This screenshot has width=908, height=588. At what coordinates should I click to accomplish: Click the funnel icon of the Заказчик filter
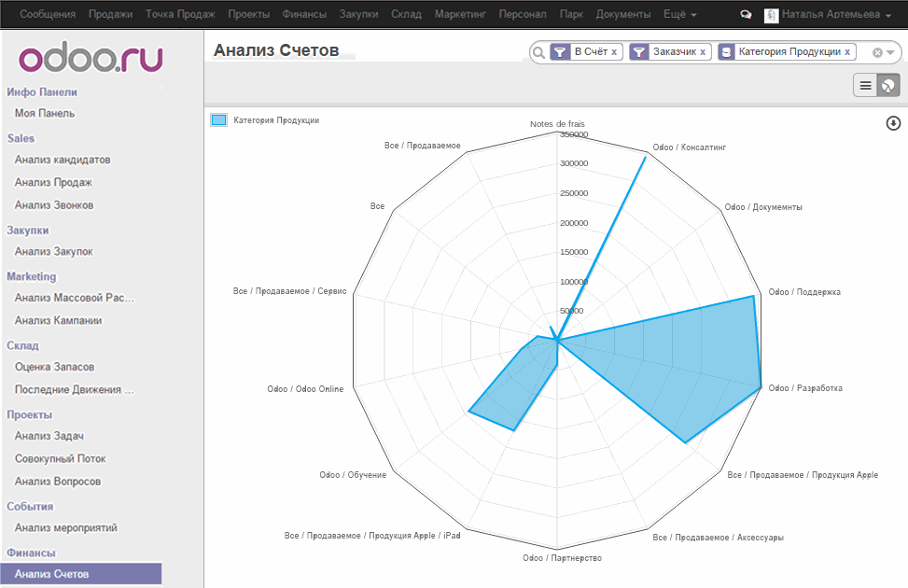tap(638, 52)
